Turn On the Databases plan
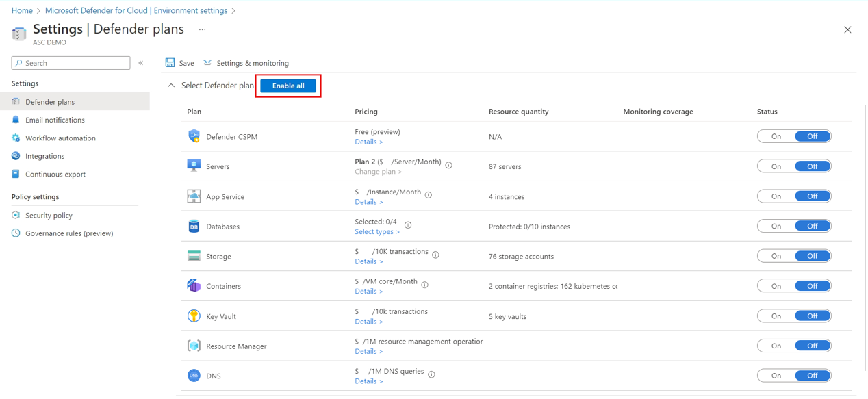The image size is (868, 399). tap(776, 226)
